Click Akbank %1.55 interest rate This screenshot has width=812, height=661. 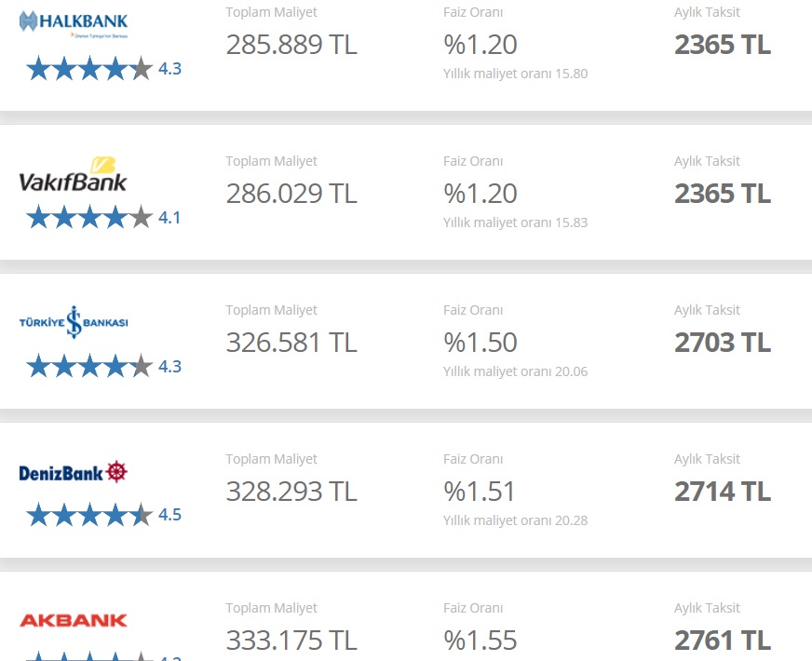coord(480,640)
